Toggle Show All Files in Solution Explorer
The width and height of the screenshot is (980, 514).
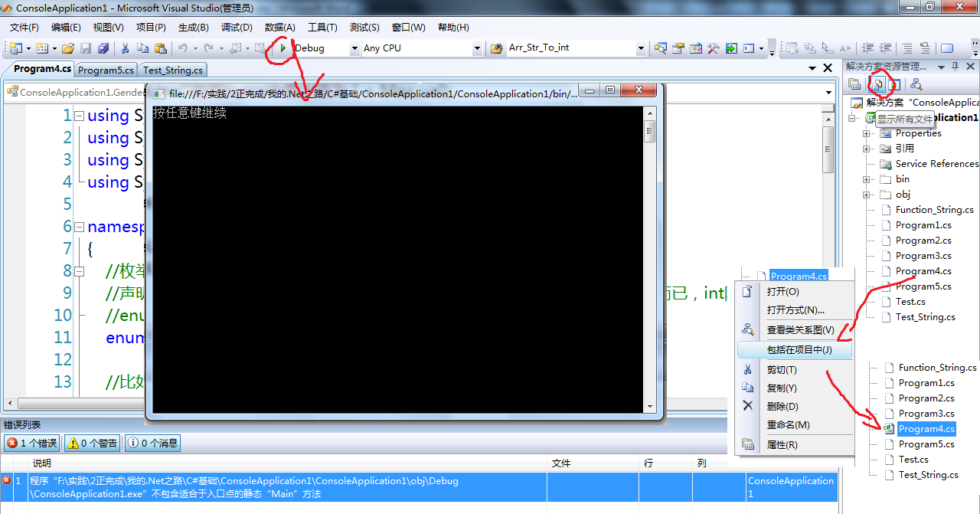pyautogui.click(x=878, y=84)
